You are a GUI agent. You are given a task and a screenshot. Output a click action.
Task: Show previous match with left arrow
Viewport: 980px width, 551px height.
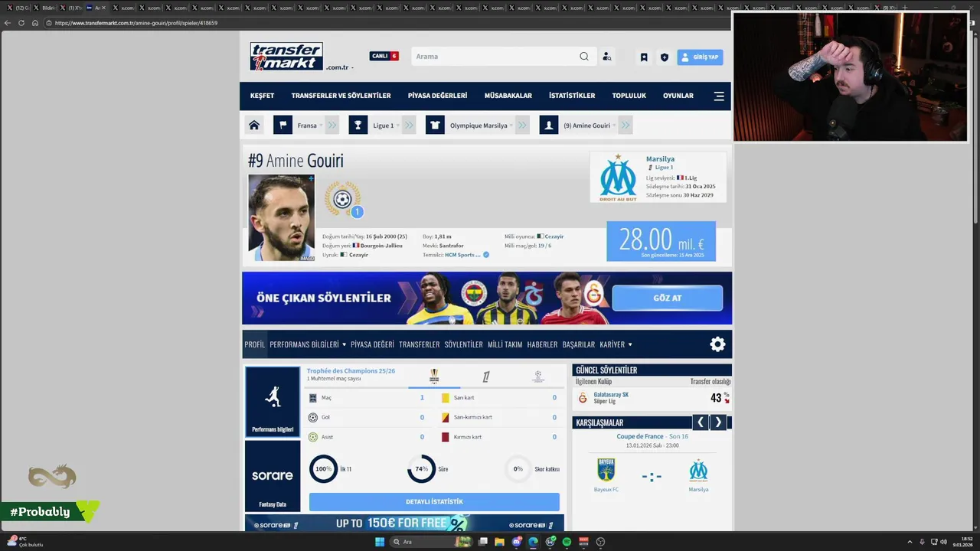[x=700, y=422]
